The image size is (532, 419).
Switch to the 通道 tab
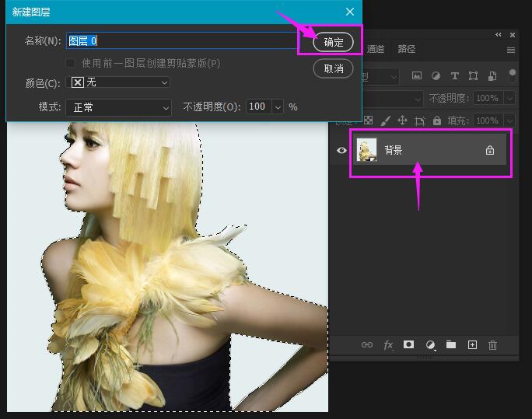tap(376, 49)
